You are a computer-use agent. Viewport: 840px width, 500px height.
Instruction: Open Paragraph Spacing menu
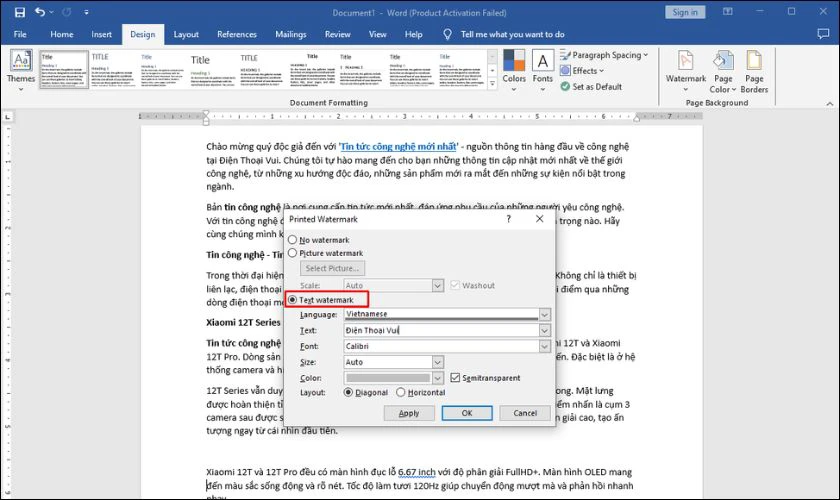(x=604, y=55)
